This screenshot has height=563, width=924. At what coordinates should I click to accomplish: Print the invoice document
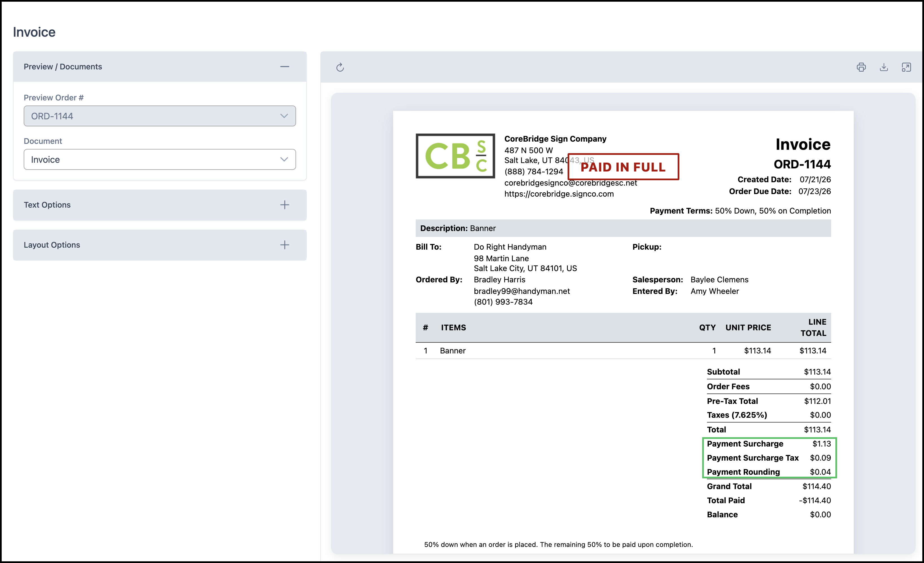(x=861, y=67)
